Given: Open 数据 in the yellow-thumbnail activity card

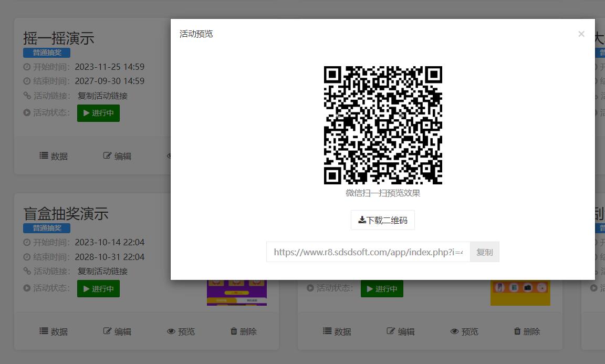Looking at the screenshot, I should pyautogui.click(x=337, y=331).
